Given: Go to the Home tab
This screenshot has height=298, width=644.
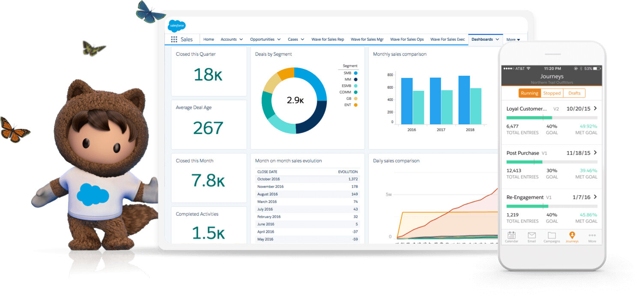Looking at the screenshot, I should [209, 39].
